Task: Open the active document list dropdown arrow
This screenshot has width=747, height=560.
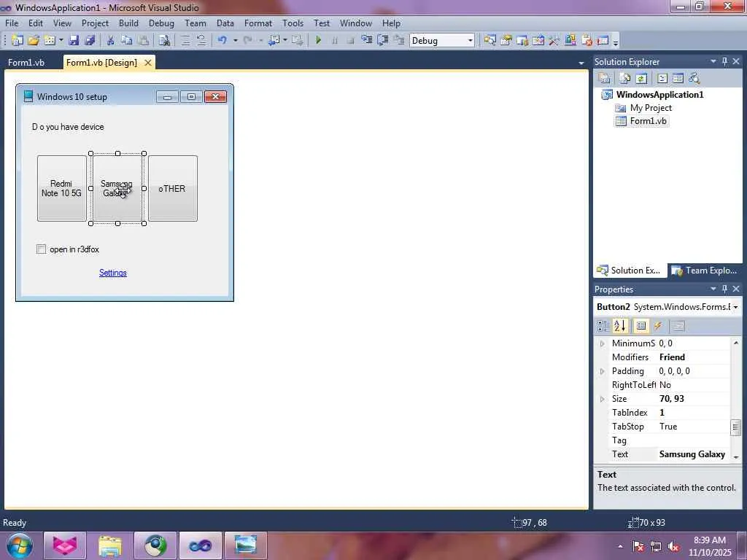Action: point(581,63)
